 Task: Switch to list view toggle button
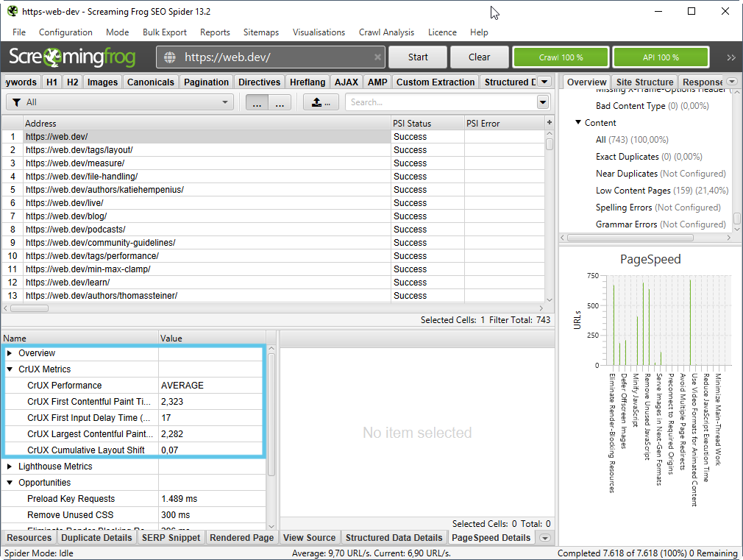click(x=257, y=102)
